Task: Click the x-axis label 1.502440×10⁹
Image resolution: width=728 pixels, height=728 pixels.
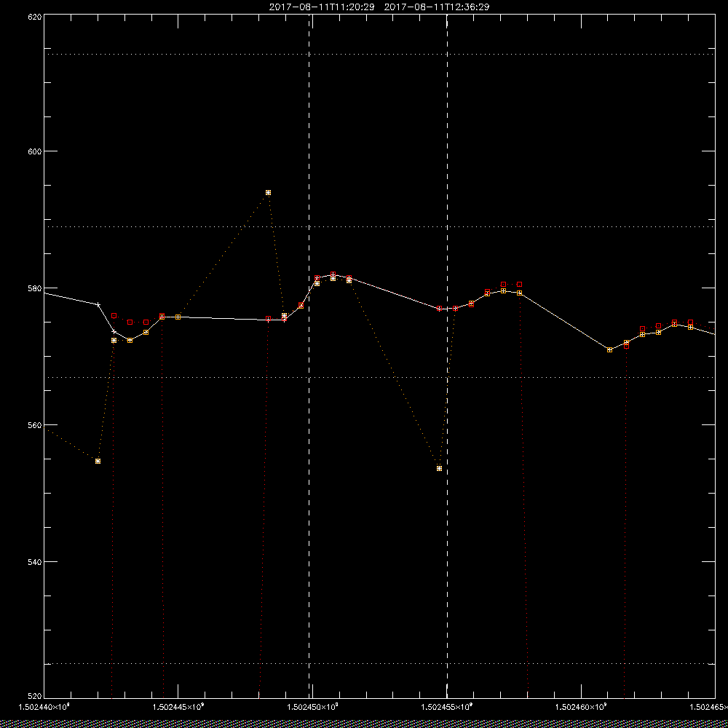Action: coord(44,707)
